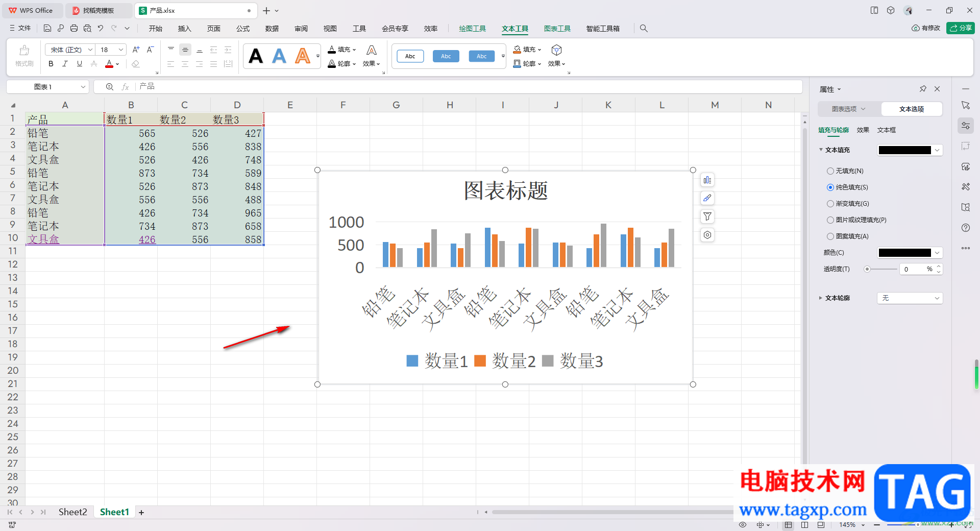
Task: Click cell A1 containing 产品
Action: [x=65, y=119]
